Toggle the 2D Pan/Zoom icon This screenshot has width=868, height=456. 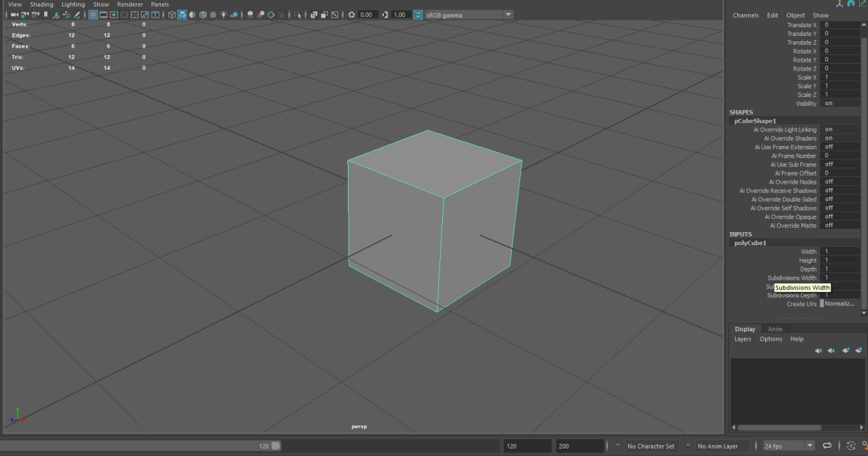pos(66,14)
